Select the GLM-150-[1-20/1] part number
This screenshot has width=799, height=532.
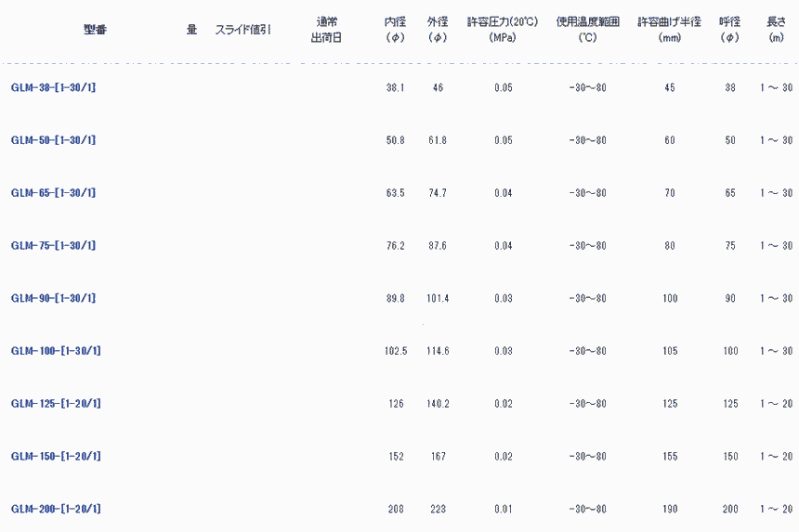click(x=56, y=457)
